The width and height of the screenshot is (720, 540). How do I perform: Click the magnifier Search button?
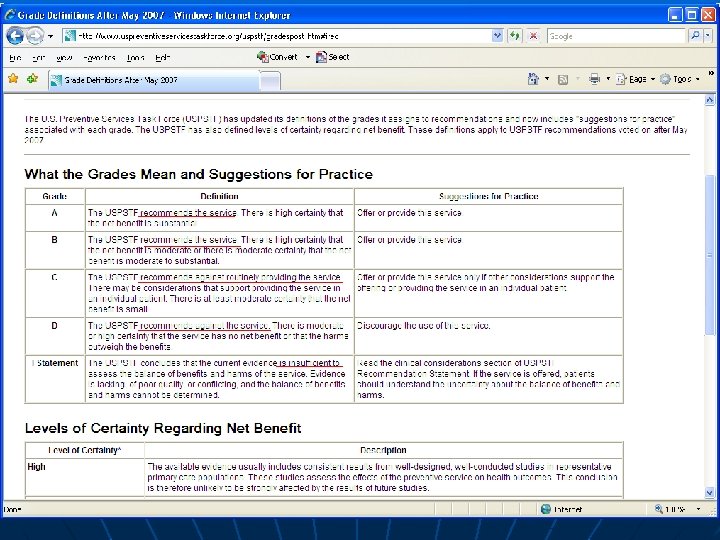[x=695, y=36]
